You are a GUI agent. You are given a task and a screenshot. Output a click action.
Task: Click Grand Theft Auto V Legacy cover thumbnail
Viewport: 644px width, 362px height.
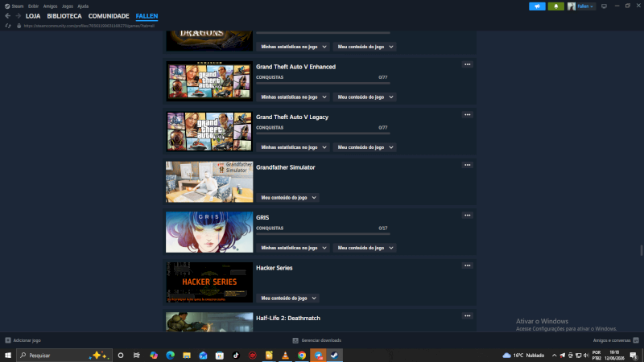point(209,132)
